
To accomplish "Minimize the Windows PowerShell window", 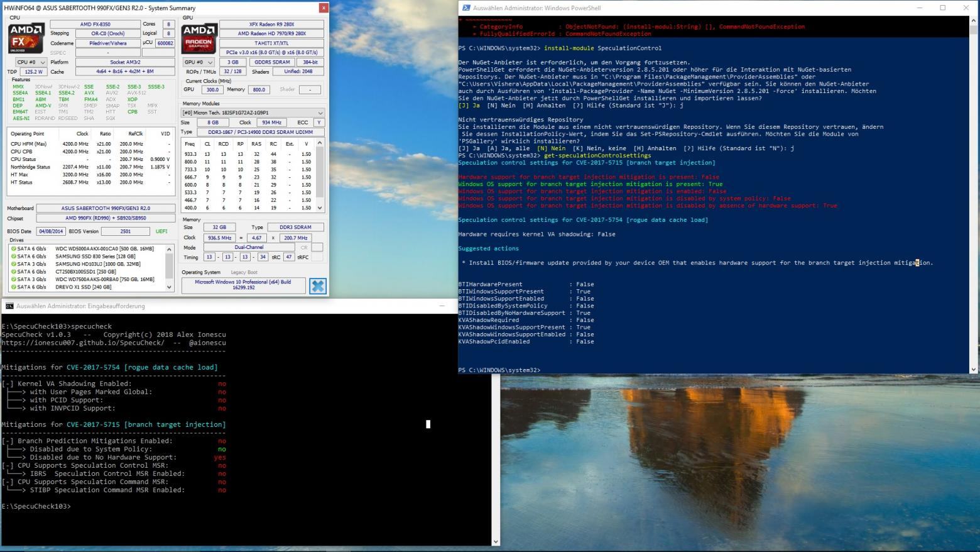I will [x=919, y=8].
